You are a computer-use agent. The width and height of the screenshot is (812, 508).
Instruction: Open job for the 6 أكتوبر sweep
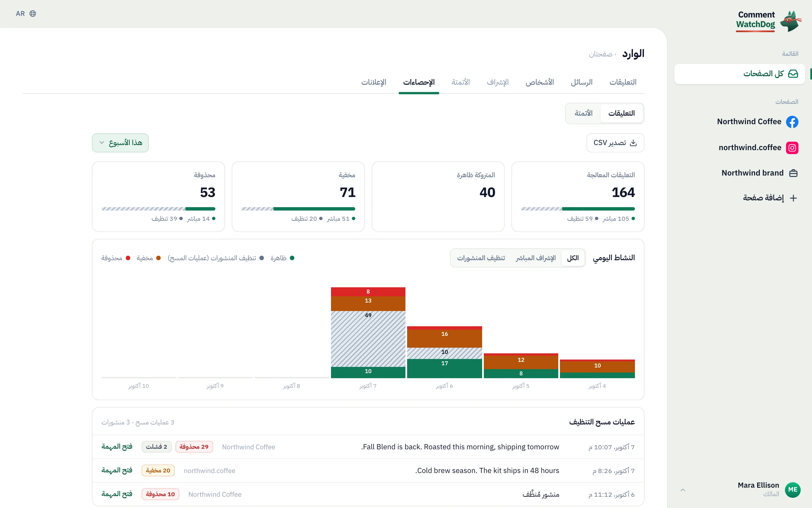pyautogui.click(x=117, y=494)
